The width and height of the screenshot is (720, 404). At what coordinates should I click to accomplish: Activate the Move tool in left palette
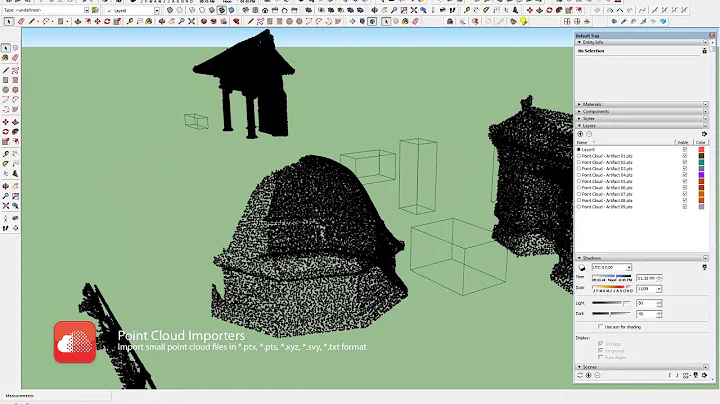(6, 122)
